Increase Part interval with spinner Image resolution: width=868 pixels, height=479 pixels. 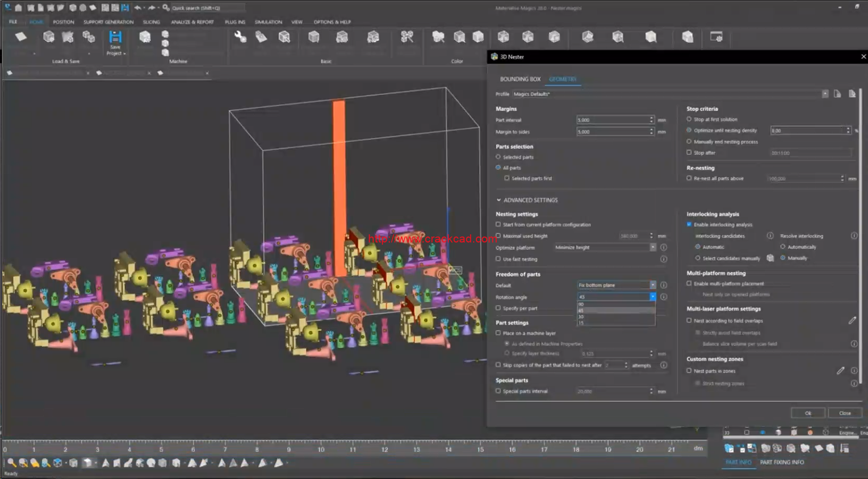pos(651,118)
